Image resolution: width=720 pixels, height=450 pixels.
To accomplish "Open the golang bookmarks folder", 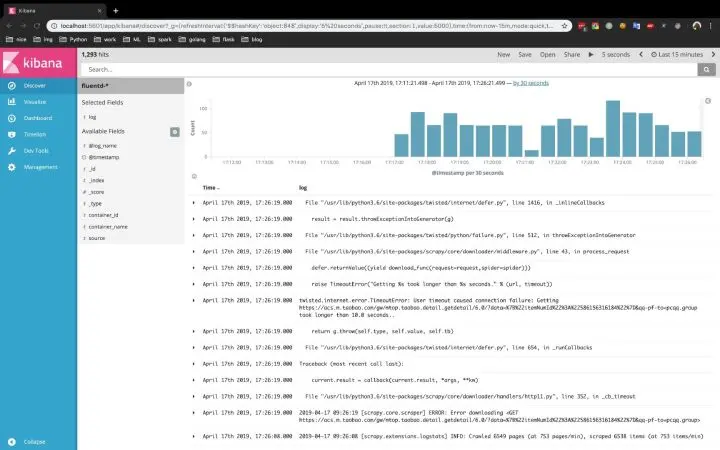I will pyautogui.click(x=192, y=39).
